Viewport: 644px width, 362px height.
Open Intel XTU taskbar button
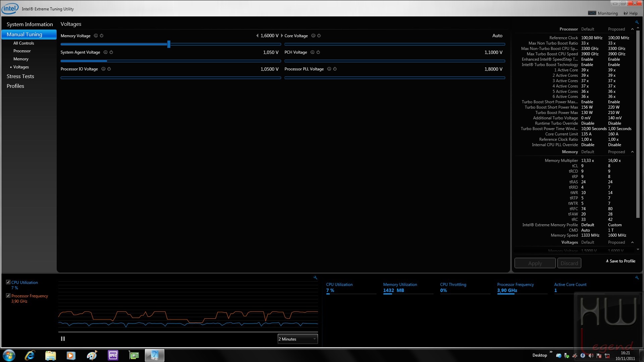coord(155,355)
